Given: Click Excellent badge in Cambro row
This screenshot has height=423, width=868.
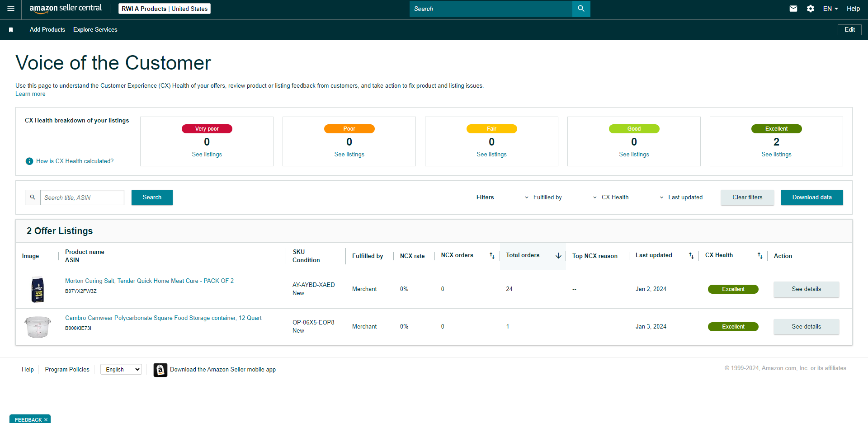Looking at the screenshot, I should click(733, 327).
